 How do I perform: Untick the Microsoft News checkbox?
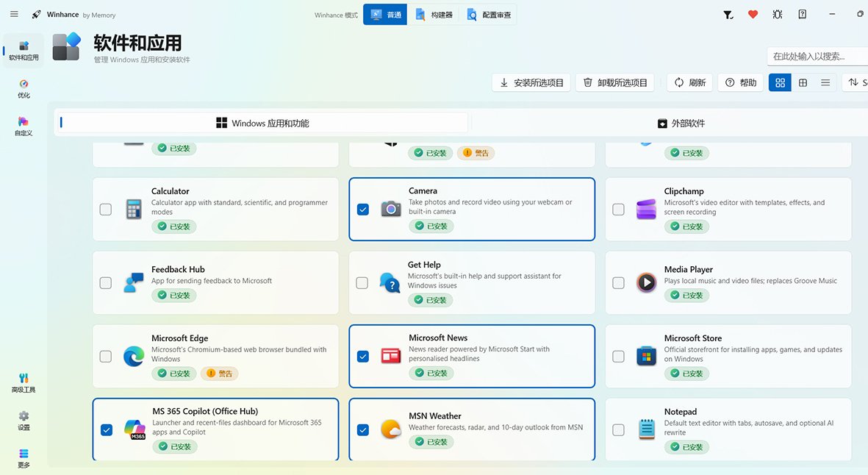tap(362, 357)
